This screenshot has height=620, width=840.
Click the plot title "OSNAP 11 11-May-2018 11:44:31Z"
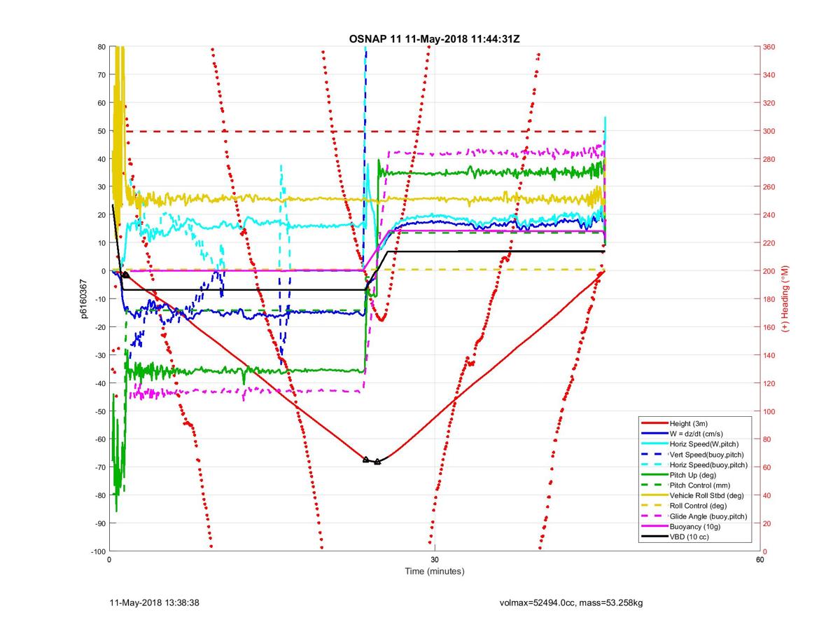434,39
